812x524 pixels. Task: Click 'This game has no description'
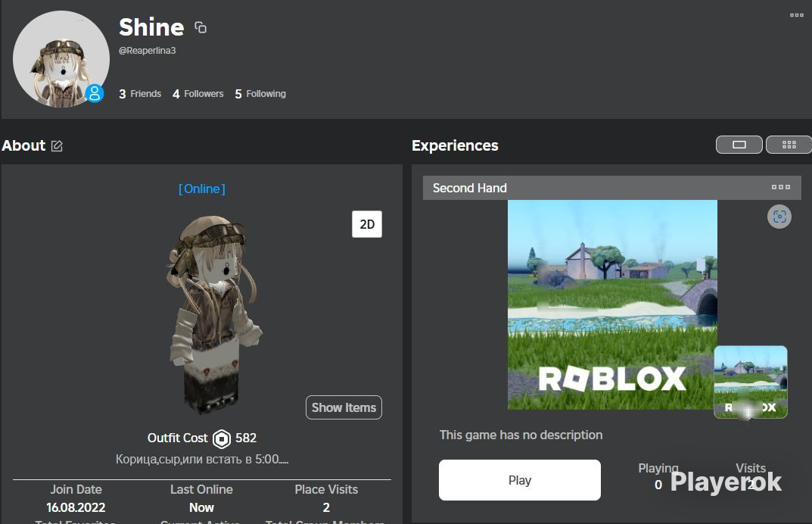[x=521, y=435]
